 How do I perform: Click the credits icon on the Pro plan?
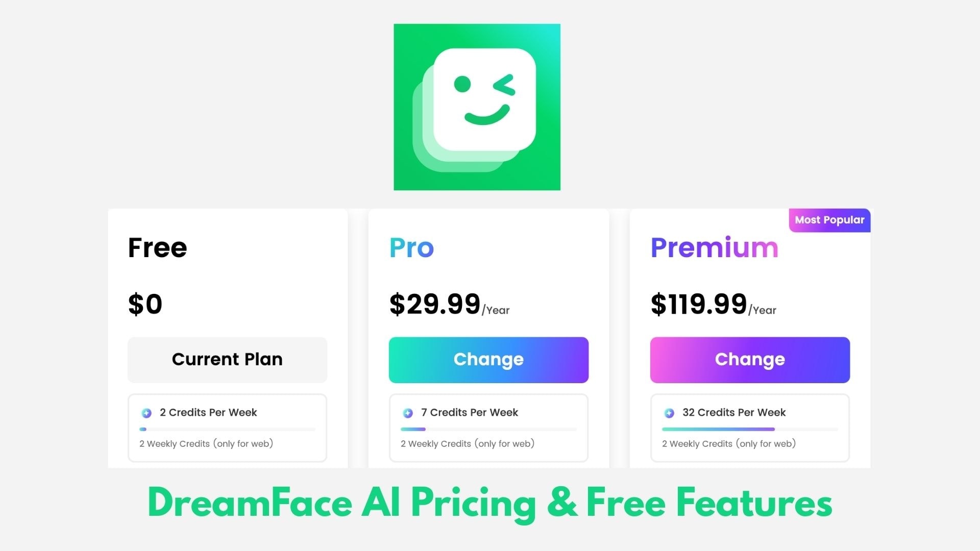(x=407, y=412)
